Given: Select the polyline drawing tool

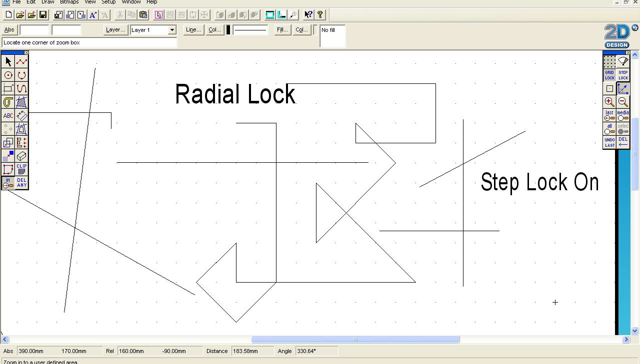Looking at the screenshot, I should click(x=20, y=61).
